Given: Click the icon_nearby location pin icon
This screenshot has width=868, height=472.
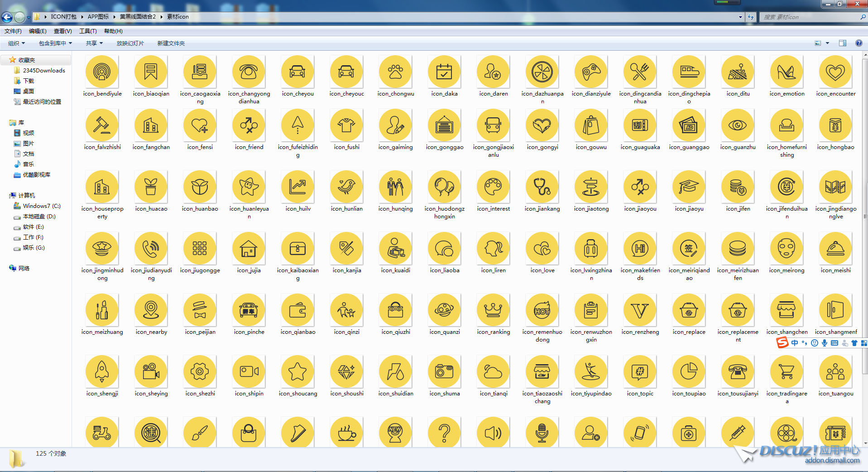Looking at the screenshot, I should click(x=151, y=310).
